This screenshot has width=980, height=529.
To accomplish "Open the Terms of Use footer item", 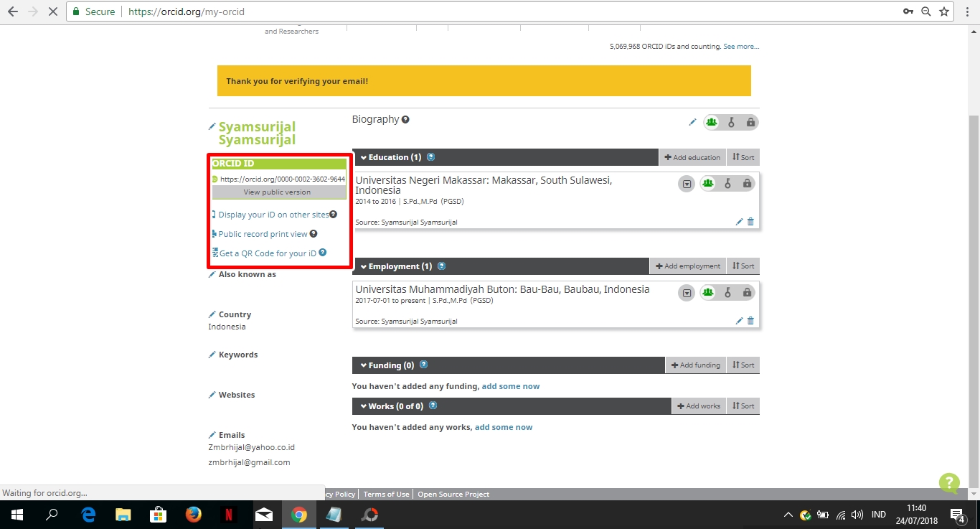I will [x=386, y=494].
